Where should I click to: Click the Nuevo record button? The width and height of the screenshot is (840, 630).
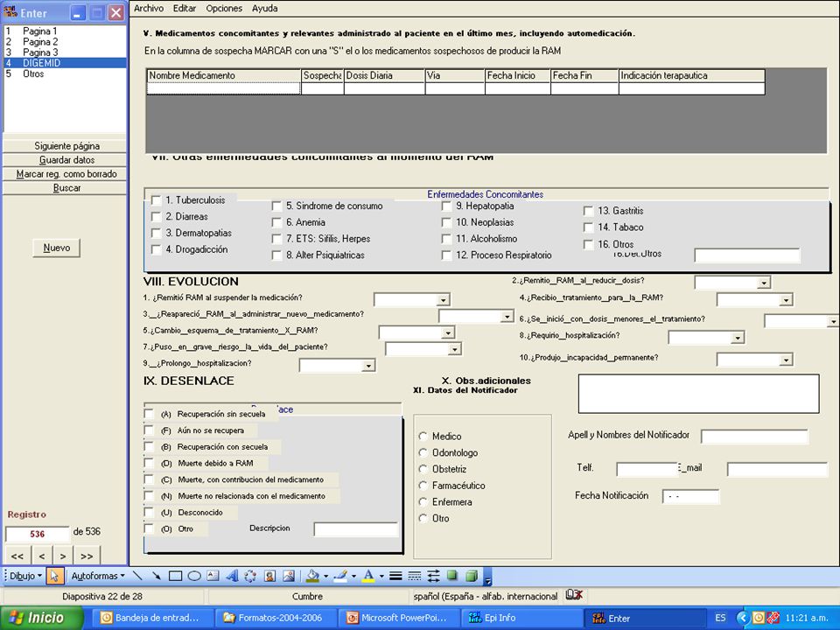pyautogui.click(x=56, y=248)
